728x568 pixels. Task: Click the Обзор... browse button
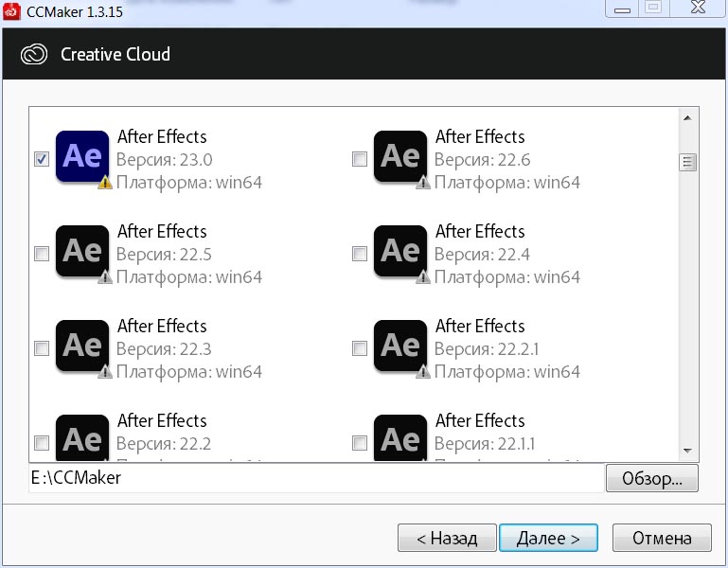tap(652, 478)
